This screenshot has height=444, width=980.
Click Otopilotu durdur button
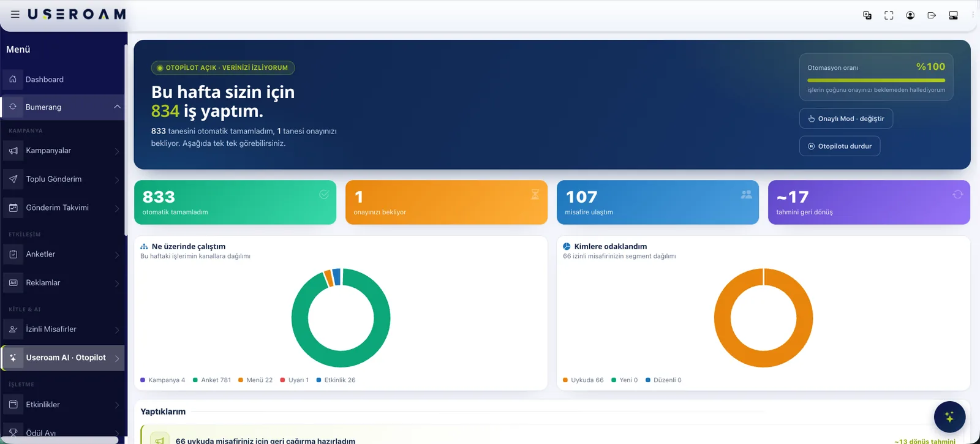point(840,146)
